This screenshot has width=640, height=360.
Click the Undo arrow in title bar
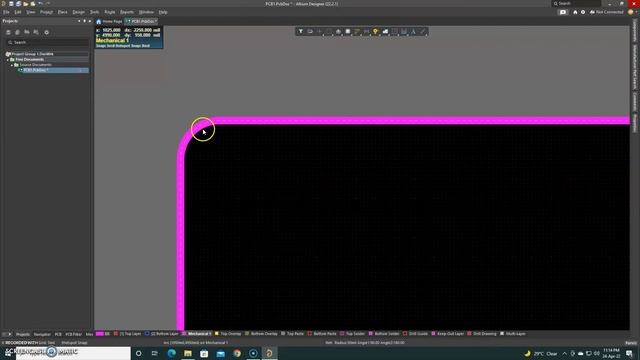coord(40,4)
